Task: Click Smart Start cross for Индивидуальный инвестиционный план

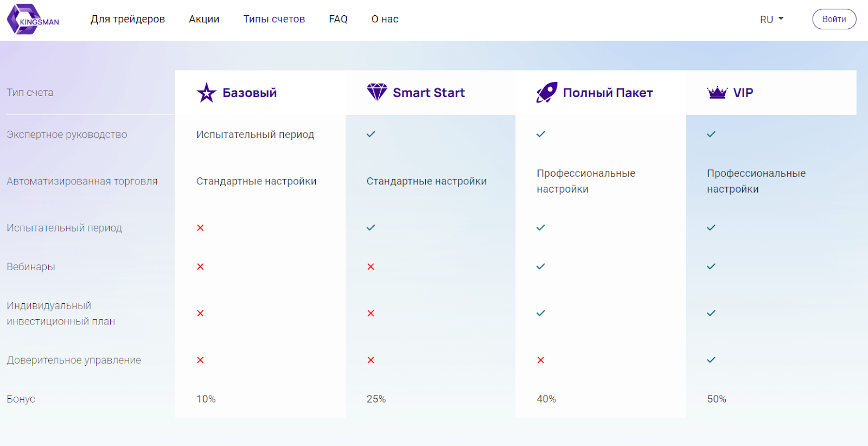Action: tap(371, 314)
